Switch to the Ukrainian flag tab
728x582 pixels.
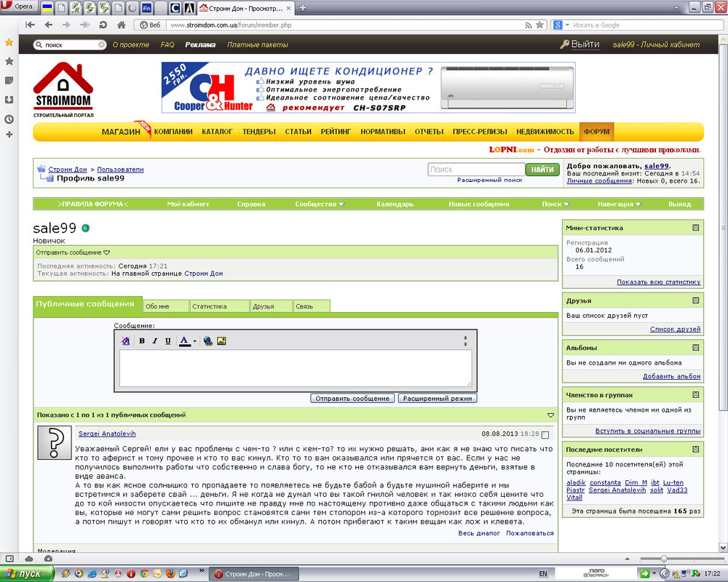(47, 8)
